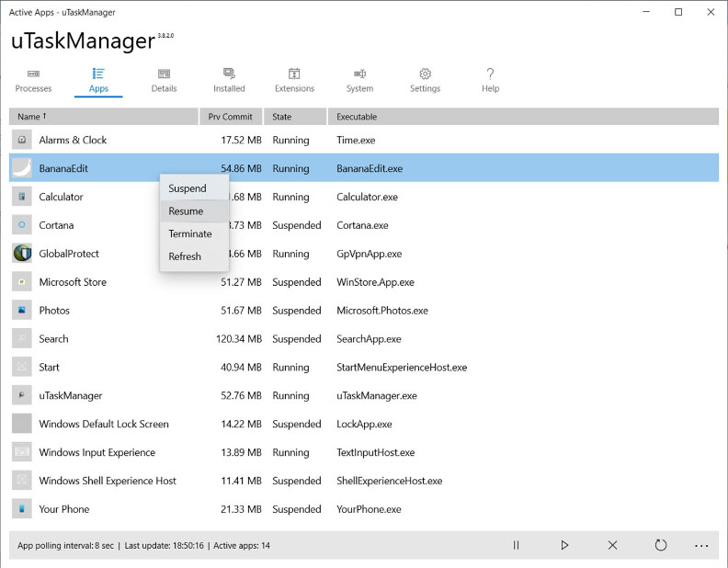Click the circular refresh icon in status bar
Image resolution: width=728 pixels, height=568 pixels.
661,545
